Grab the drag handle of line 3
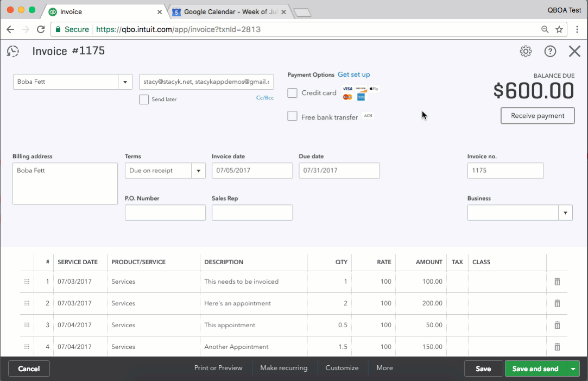Screen dimensions: 588x381 27,325
